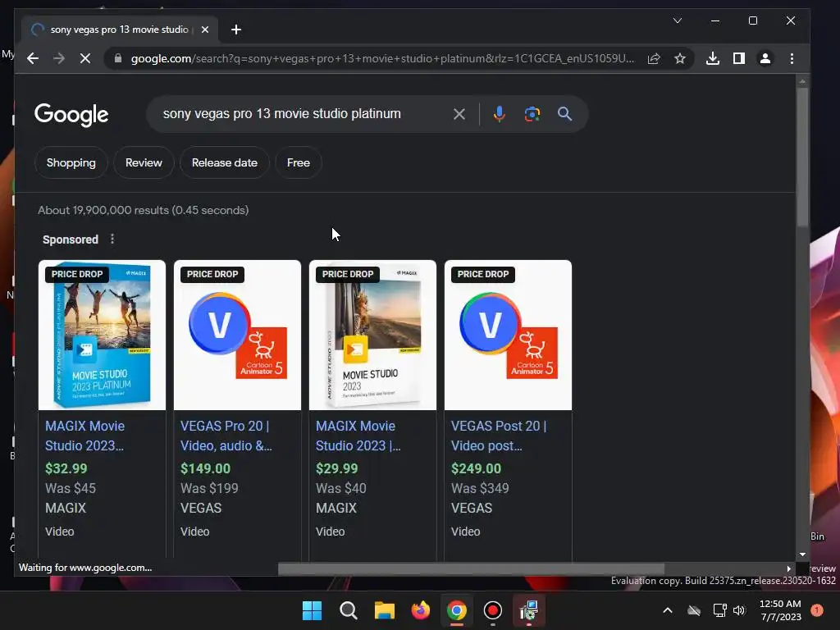This screenshot has width=840, height=630.
Task: Click the scroll right arrow
Action: point(788,568)
